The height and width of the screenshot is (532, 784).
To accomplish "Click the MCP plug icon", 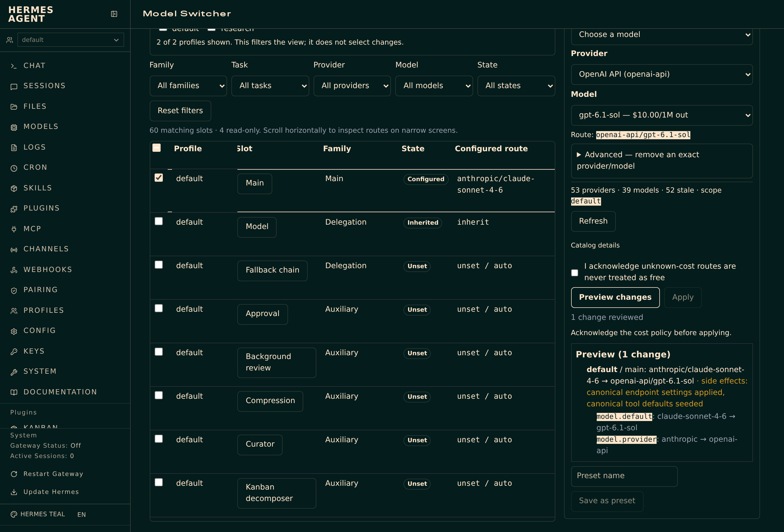I will (14, 229).
